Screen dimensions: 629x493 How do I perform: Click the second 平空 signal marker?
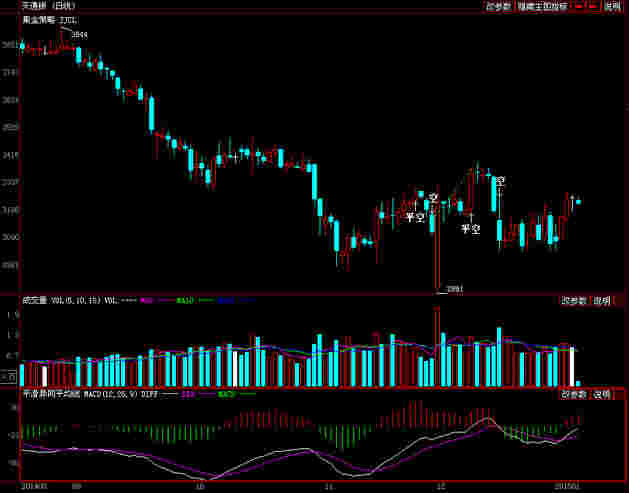470,229
